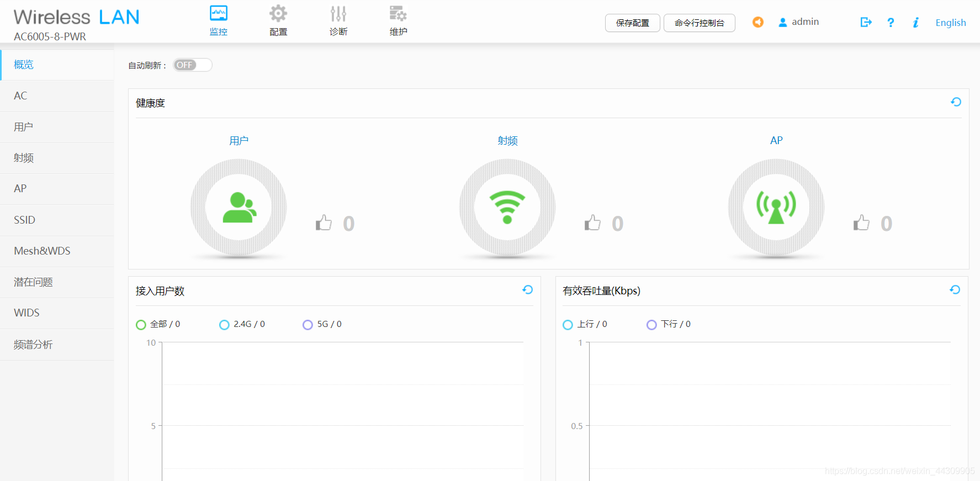This screenshot has height=481, width=980.
Task: Click the AC6005-8-PWR model label
Action: [x=50, y=36]
